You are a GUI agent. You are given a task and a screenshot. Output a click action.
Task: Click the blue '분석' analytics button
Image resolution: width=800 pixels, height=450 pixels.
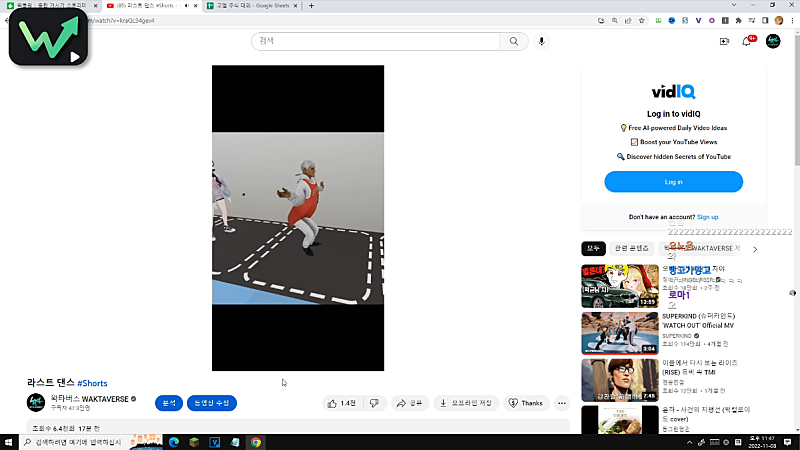(x=169, y=403)
